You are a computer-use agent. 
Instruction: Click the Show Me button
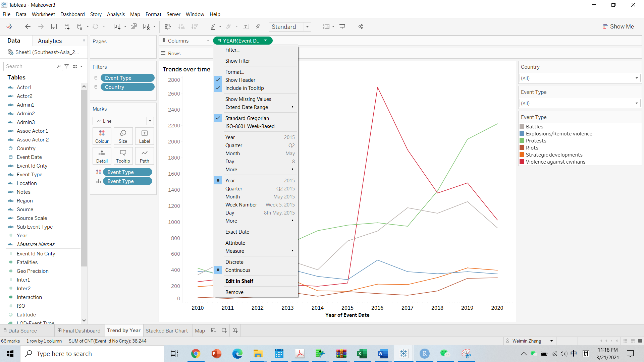[618, 26]
